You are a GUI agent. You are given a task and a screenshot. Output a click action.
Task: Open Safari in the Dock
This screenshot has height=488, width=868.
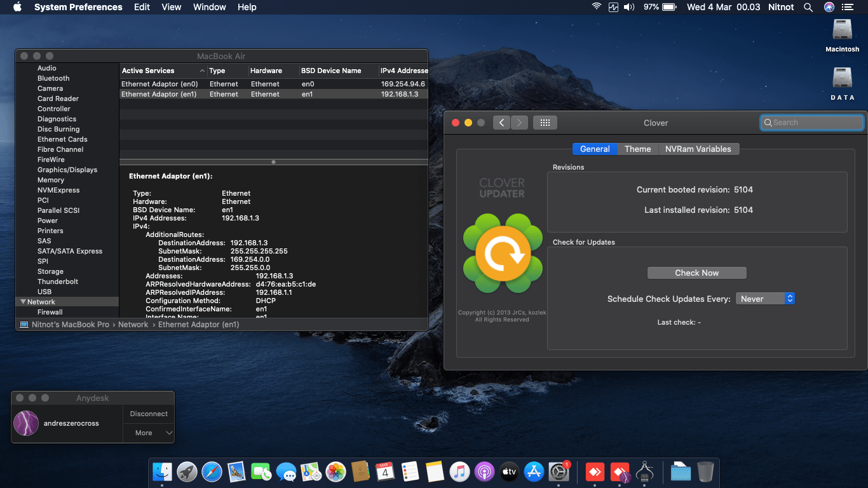point(212,471)
